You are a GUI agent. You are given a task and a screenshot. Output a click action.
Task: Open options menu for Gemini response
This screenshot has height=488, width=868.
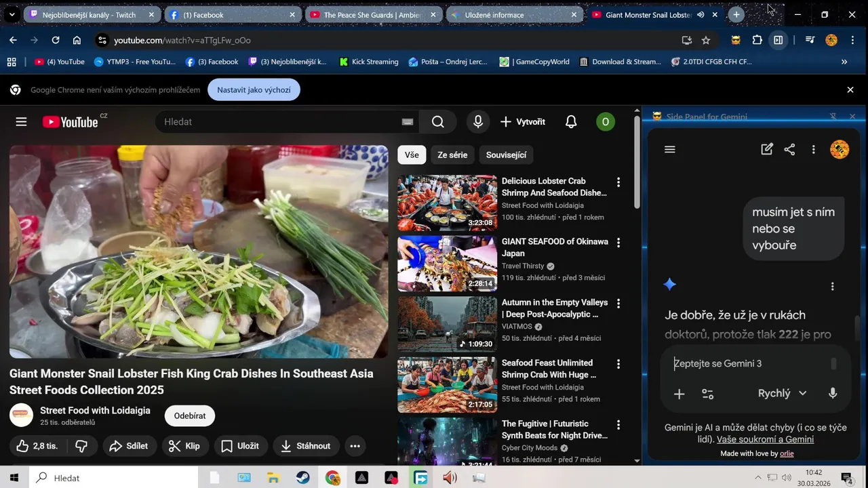[x=833, y=286]
